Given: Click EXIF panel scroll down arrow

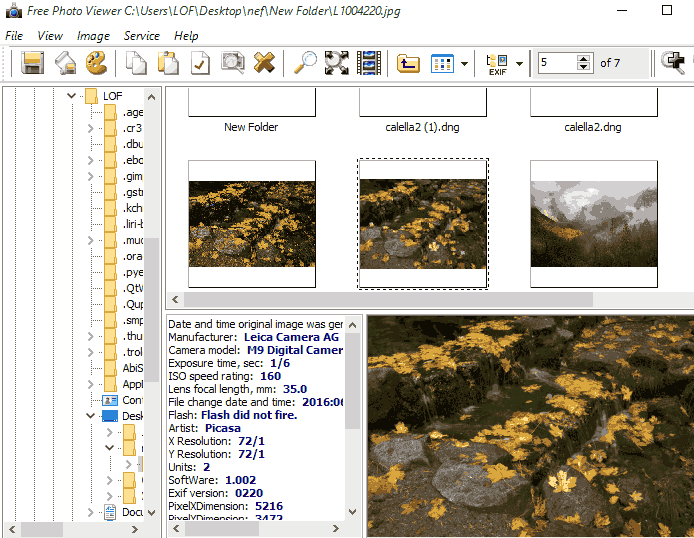Looking at the screenshot, I should [x=352, y=512].
